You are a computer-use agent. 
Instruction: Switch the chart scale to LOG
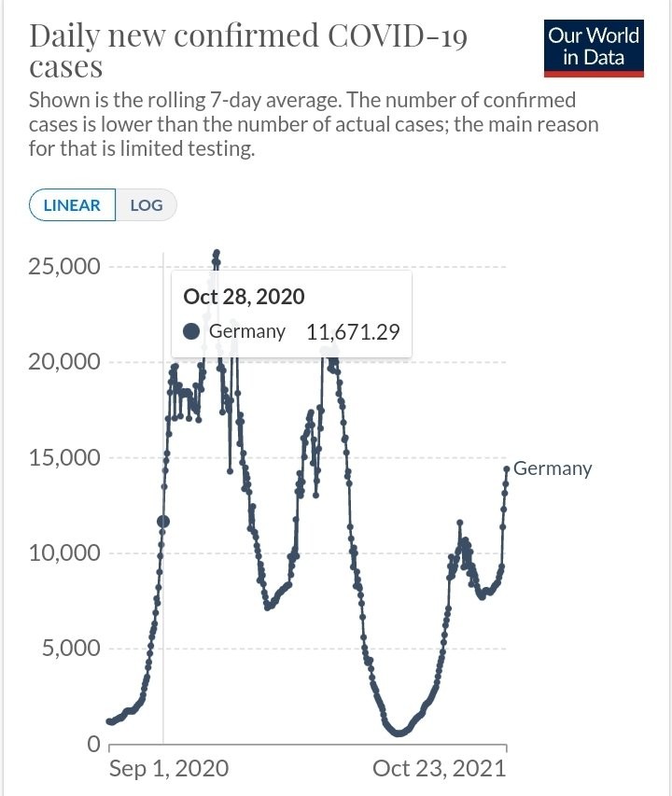tap(146, 205)
